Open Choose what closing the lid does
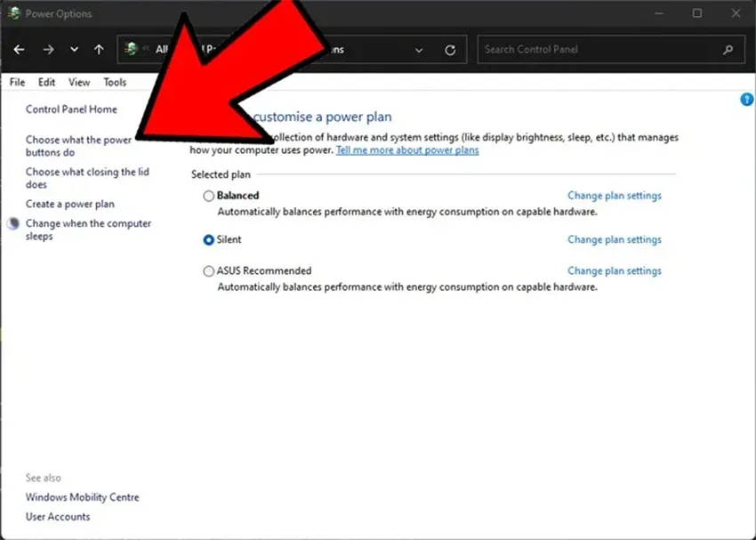756x540 pixels. pos(87,178)
